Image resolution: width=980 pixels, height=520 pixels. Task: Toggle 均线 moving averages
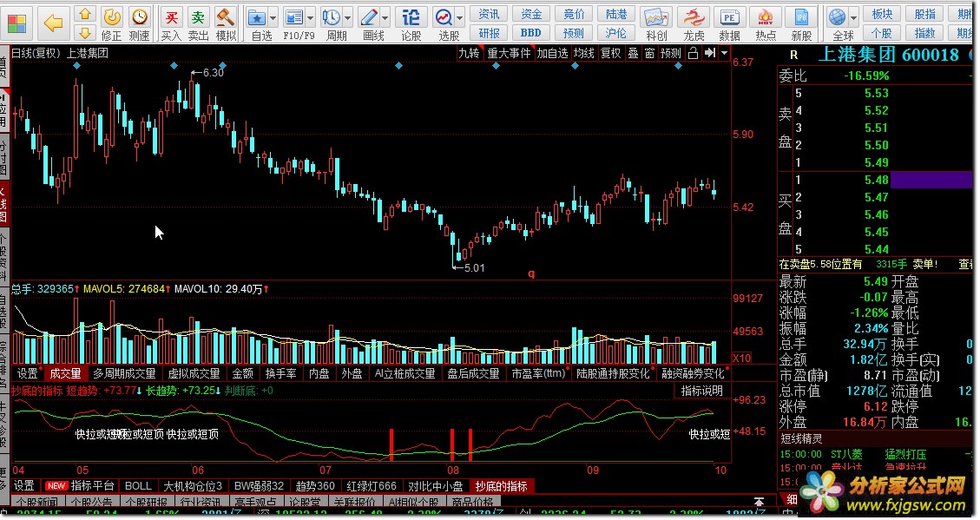coord(584,53)
